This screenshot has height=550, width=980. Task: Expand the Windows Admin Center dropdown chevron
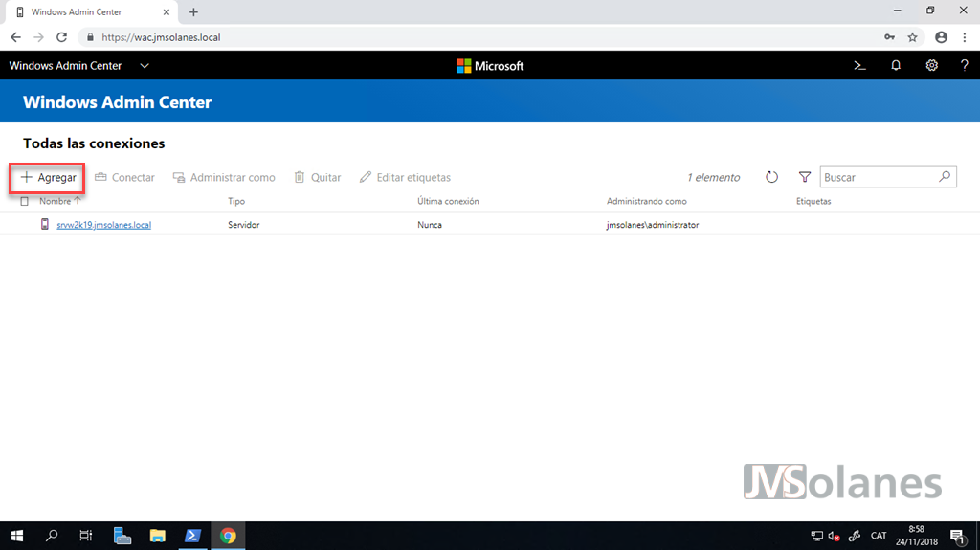(145, 66)
